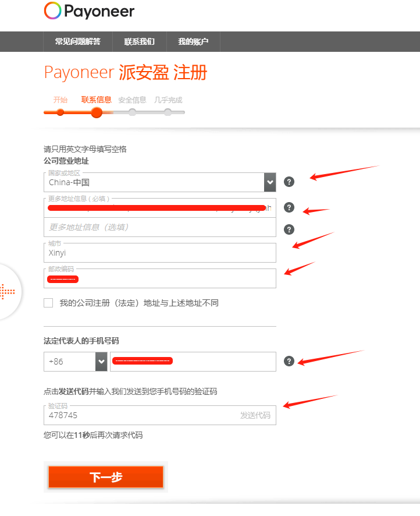Focus the 邮政编码 postal code field
Image resolution: width=420 pixels, height=516 pixels.
click(160, 278)
